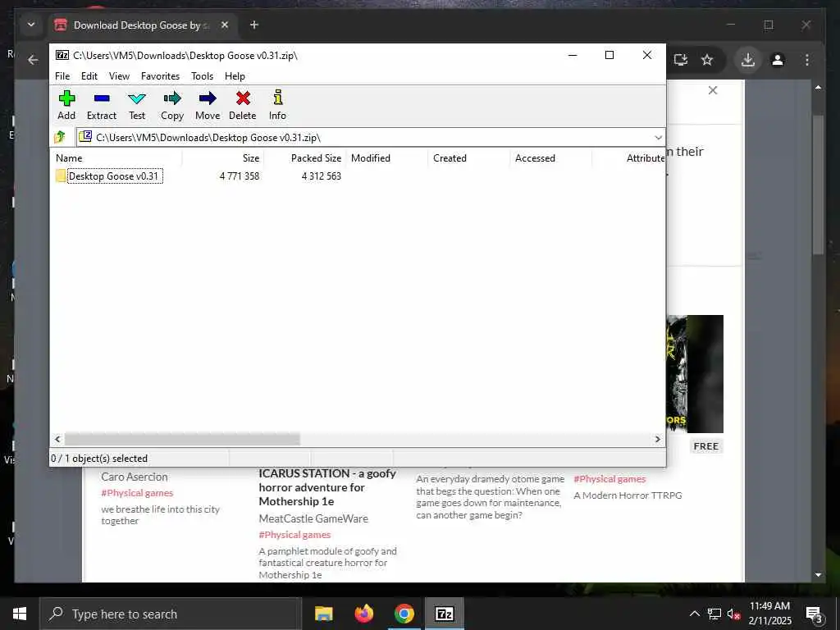Open File Explorer from taskbar
Image resolution: width=840 pixels, height=630 pixels.
(323, 614)
